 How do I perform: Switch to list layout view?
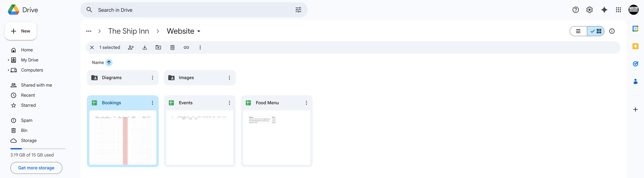pyautogui.click(x=578, y=31)
